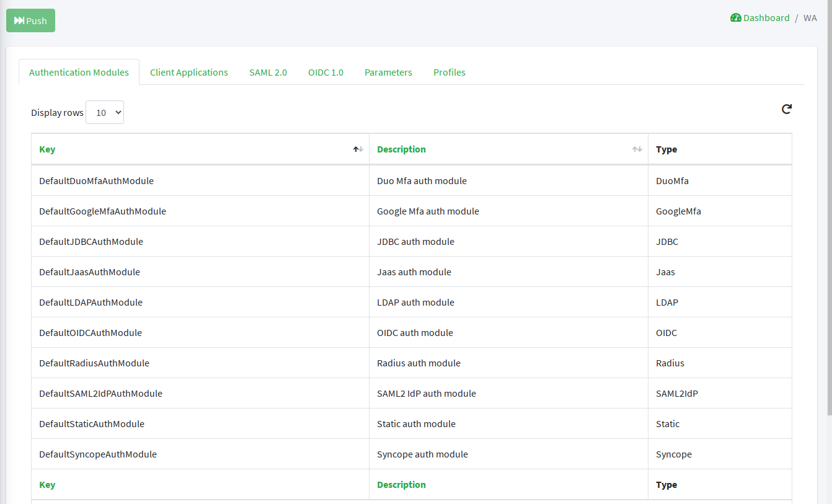The width and height of the screenshot is (832, 504).
Task: Go to the OIDC 1.0 tab
Action: point(325,73)
